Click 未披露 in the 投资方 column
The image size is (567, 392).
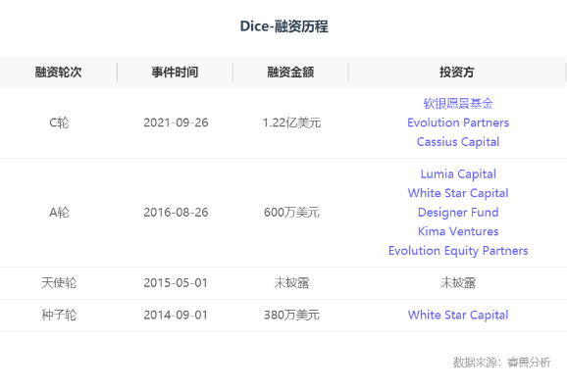coord(458,283)
